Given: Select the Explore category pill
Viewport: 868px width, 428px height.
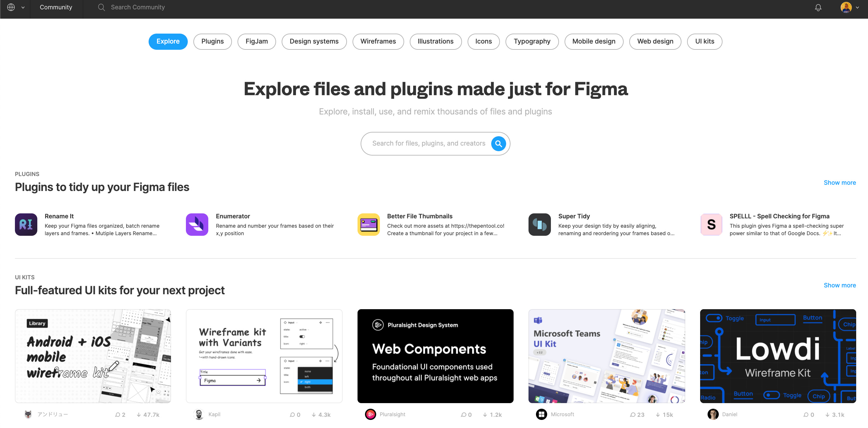Looking at the screenshot, I should point(168,41).
